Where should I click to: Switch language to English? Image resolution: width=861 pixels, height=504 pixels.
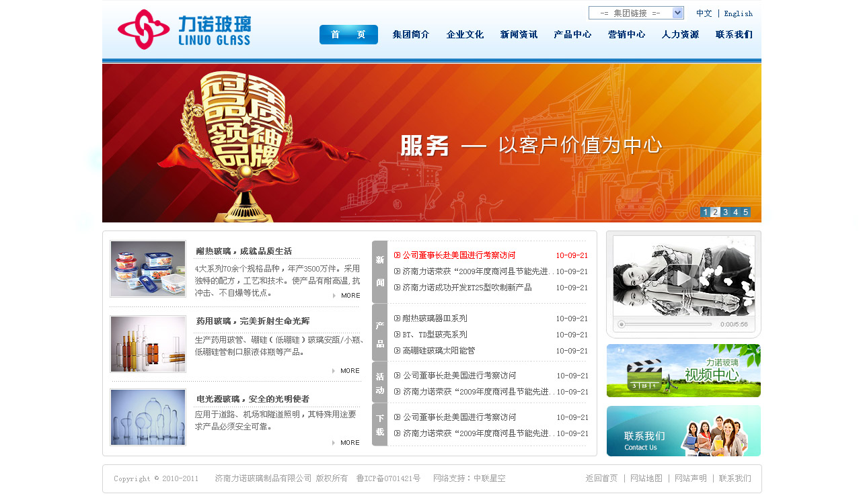click(x=738, y=13)
